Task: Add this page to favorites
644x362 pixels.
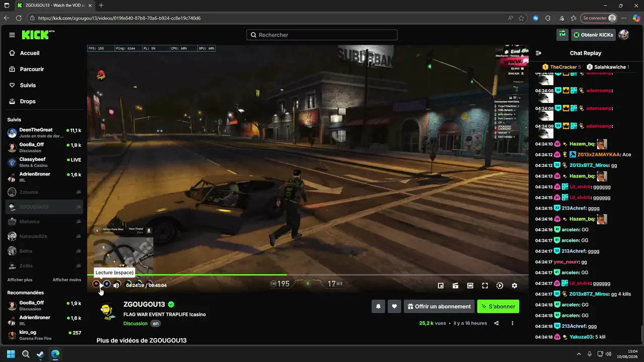Action: pyautogui.click(x=522, y=18)
